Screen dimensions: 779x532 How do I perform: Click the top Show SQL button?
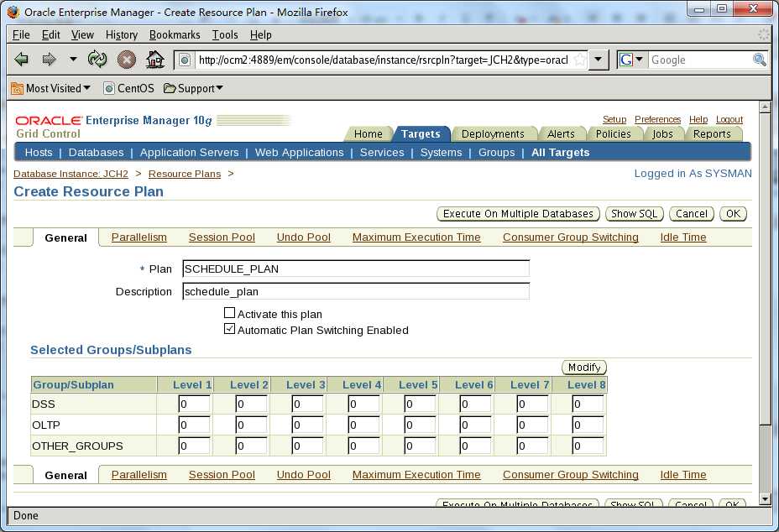(x=635, y=214)
